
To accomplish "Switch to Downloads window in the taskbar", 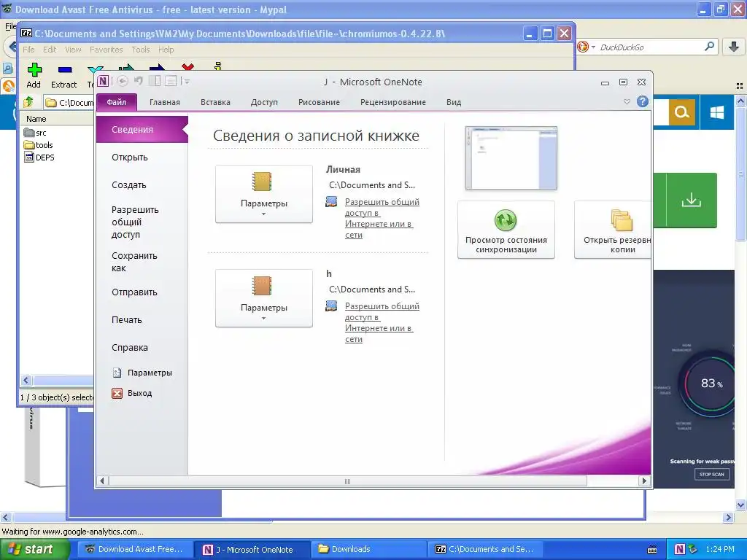I will tap(369, 549).
